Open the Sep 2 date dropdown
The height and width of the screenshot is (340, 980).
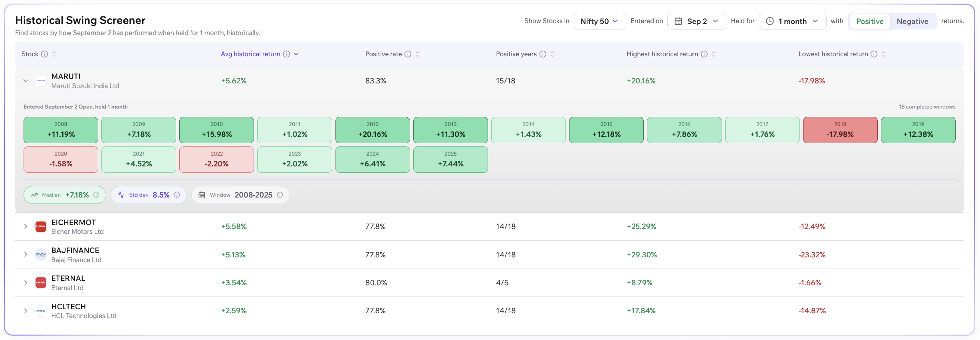(696, 21)
